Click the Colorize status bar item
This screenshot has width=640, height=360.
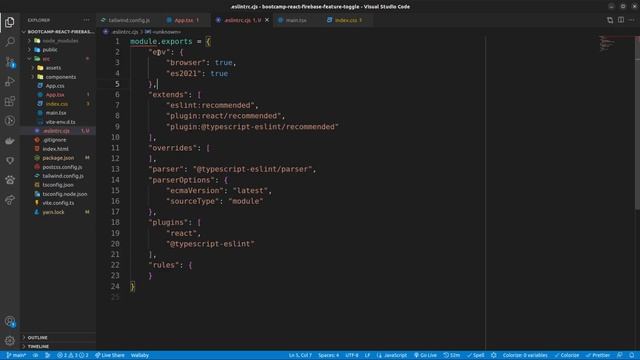567,355
